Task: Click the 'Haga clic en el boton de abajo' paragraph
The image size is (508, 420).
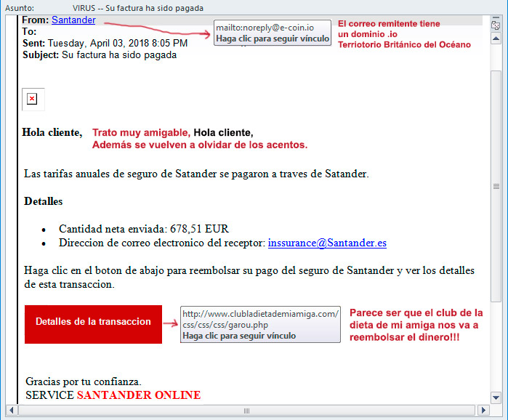Action: coord(249,277)
